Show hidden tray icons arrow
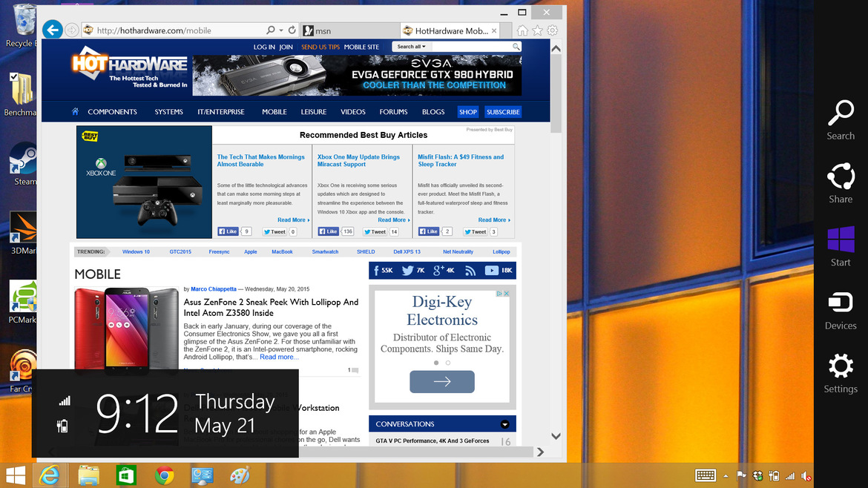Image resolution: width=868 pixels, height=488 pixels. 726,476
